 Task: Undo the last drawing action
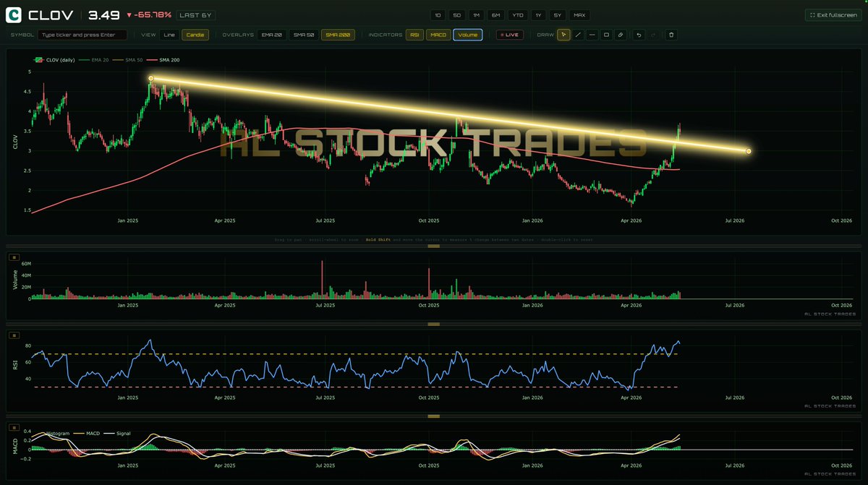pos(638,34)
